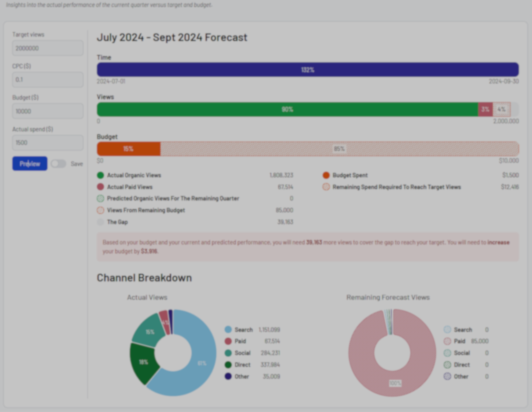This screenshot has width=532, height=412.
Task: Click the Other legend dot in Actual Views
Action: (228, 376)
